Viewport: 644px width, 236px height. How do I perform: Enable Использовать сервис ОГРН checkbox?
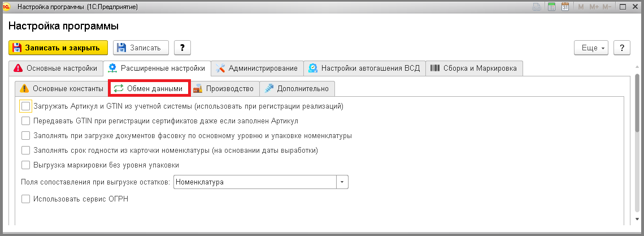click(25, 199)
